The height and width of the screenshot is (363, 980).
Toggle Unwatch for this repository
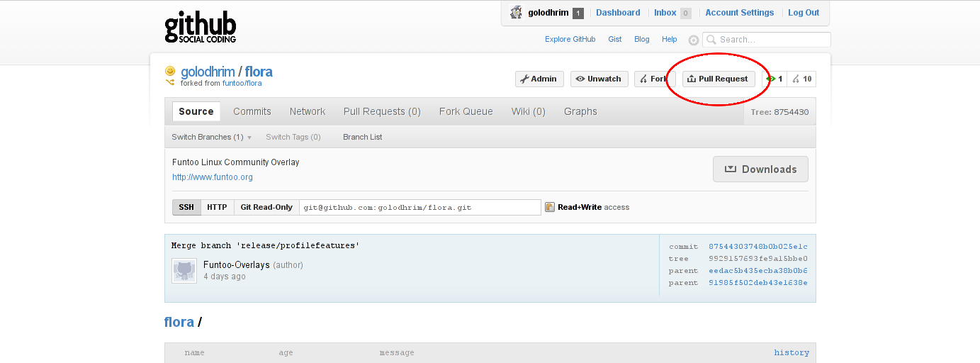coord(598,79)
